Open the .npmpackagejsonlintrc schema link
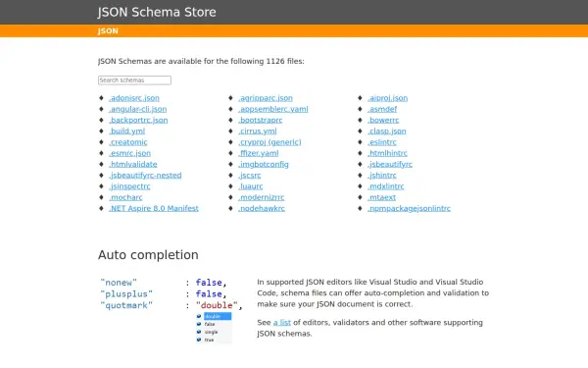The image size is (588, 368). click(x=409, y=208)
